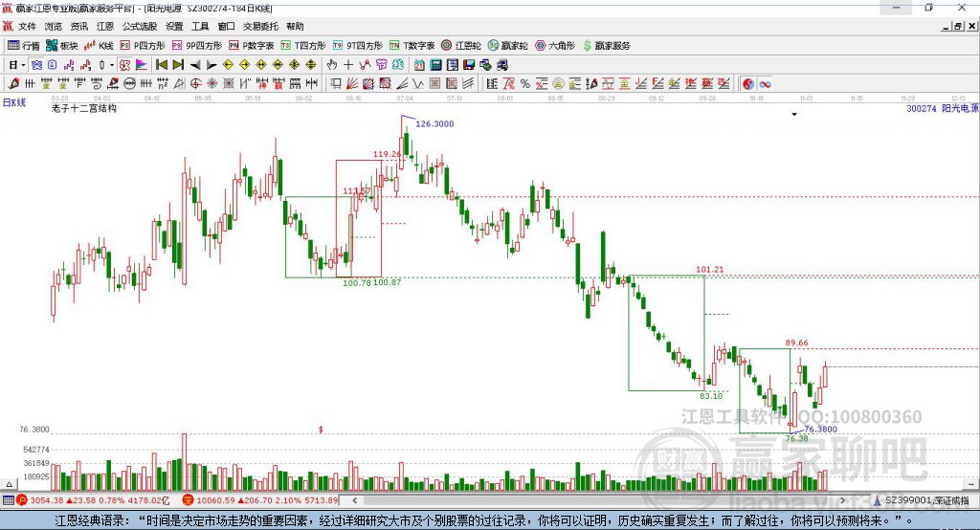The image size is (980, 530).
Task: Open the 文件 menu
Action: (27, 26)
